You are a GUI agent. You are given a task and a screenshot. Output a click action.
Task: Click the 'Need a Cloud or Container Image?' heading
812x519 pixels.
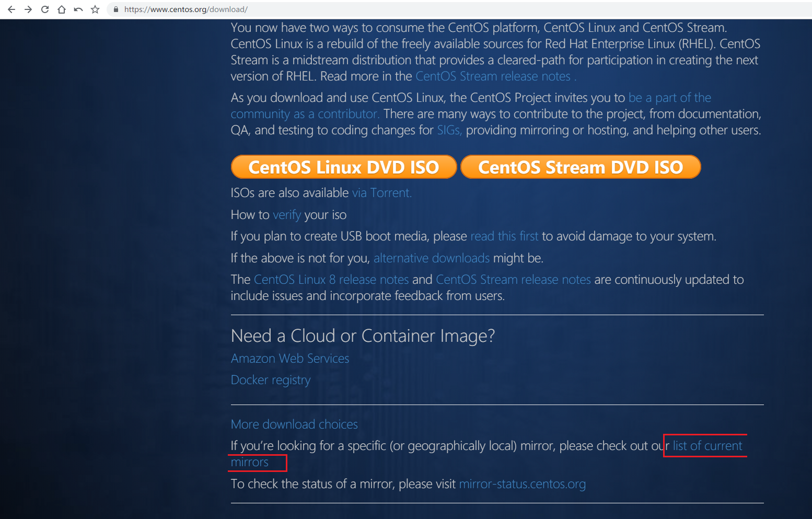point(363,336)
